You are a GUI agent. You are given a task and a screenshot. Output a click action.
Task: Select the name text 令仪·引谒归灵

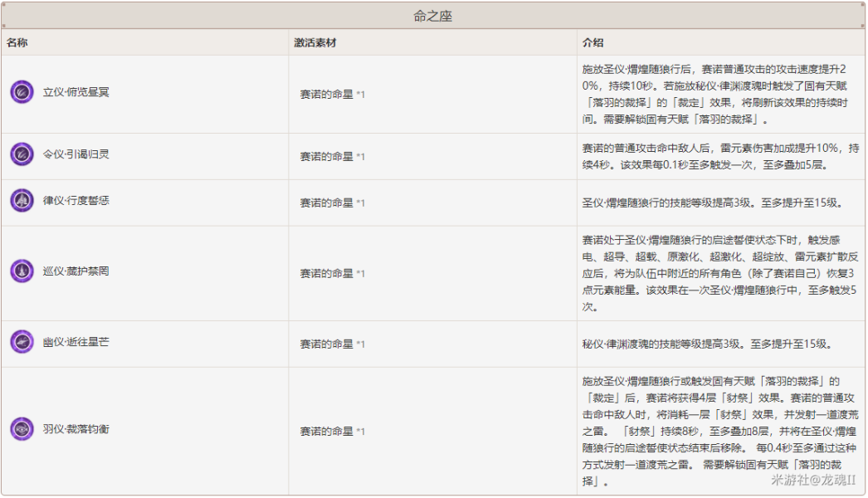coord(76,154)
